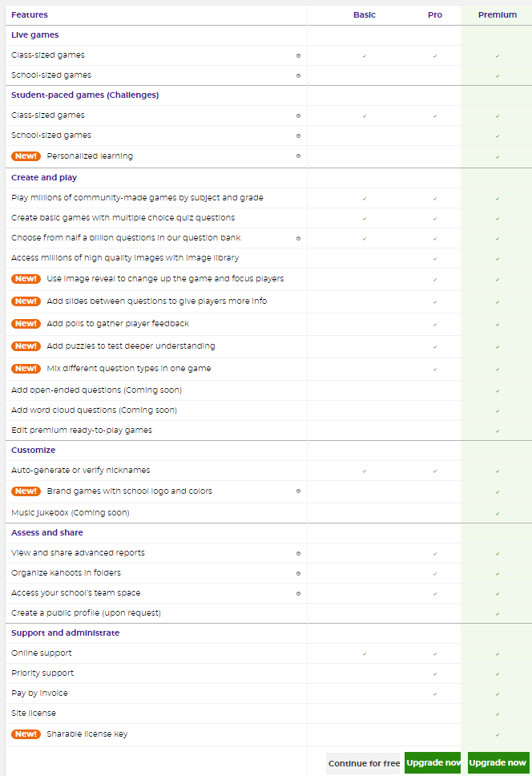The image size is (532, 776).
Task: Click New! badge beside Add polls
Action: 26,324
